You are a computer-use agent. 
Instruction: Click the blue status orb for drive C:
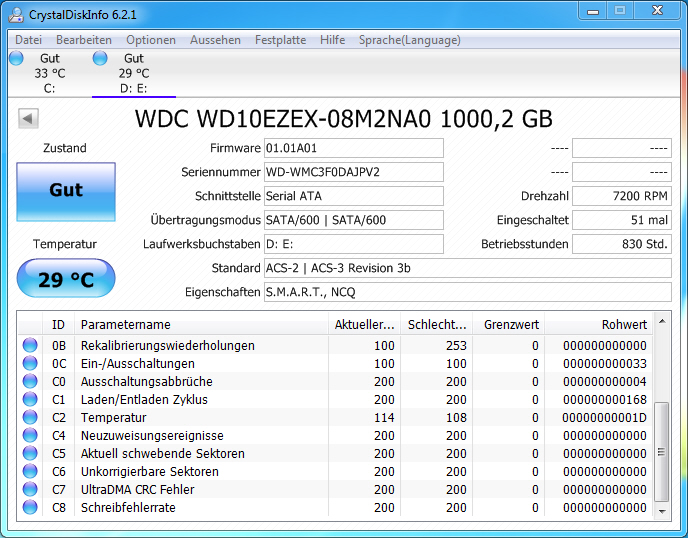(x=16, y=58)
